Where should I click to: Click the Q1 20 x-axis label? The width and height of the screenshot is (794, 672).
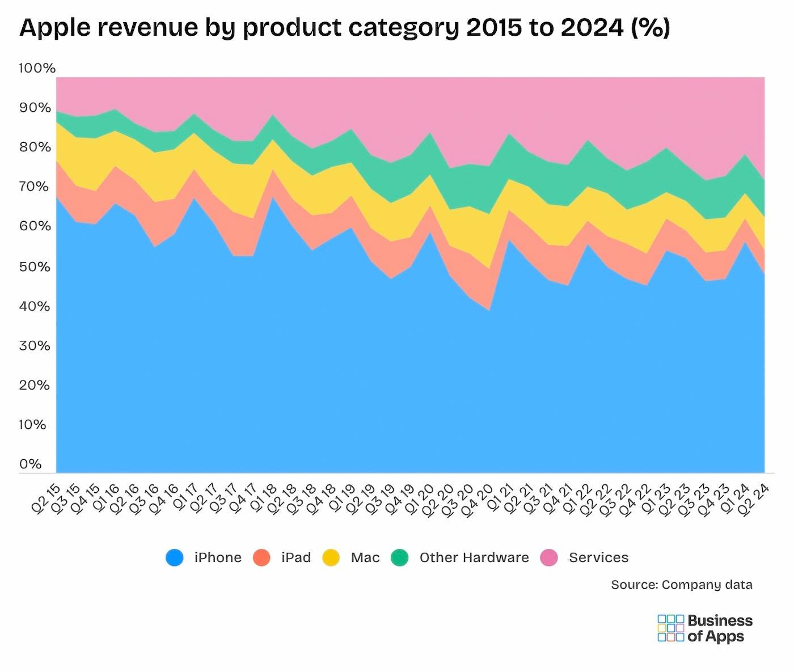click(420, 498)
